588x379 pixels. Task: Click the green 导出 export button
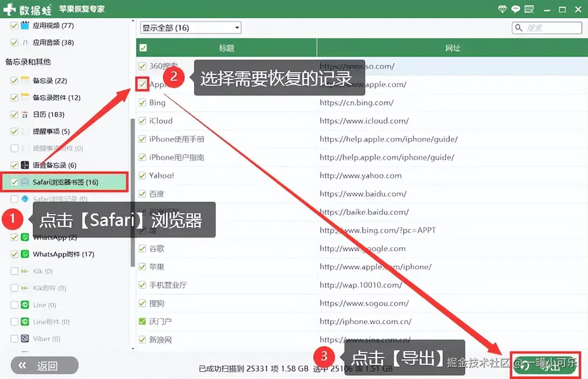tap(546, 365)
